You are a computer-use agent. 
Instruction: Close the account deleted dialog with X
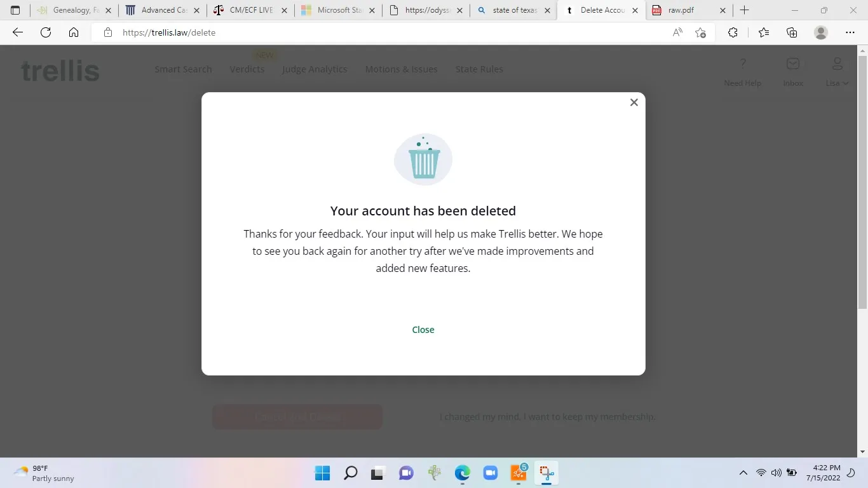[634, 102]
